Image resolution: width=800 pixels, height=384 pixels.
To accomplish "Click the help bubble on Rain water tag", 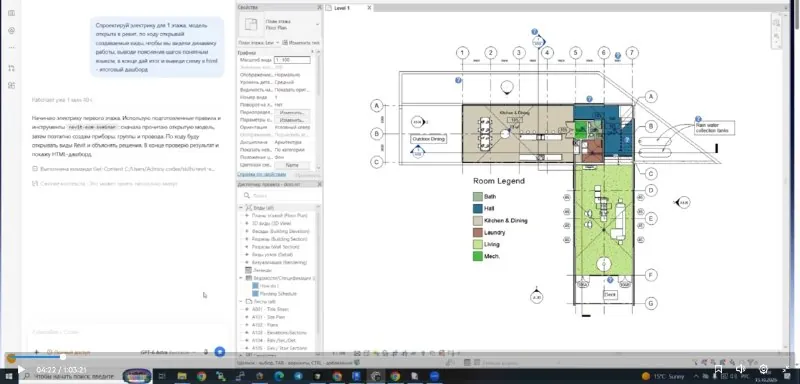I will (x=698, y=119).
